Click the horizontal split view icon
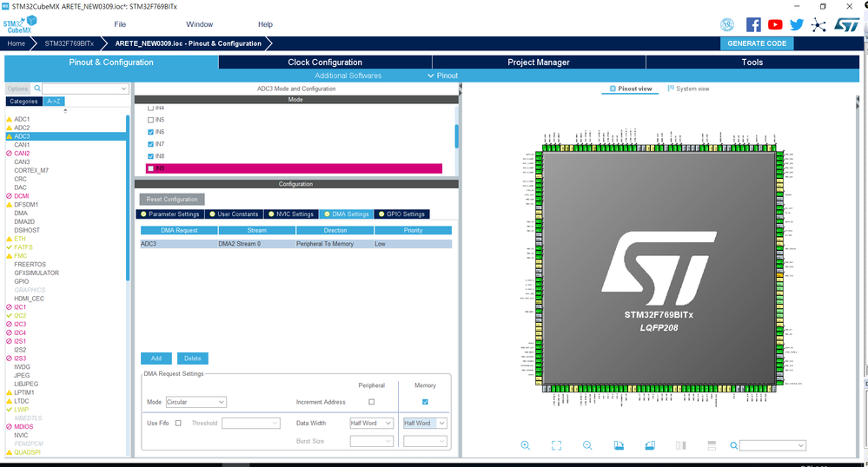Screen dimensions: 868x467 pos(712,445)
